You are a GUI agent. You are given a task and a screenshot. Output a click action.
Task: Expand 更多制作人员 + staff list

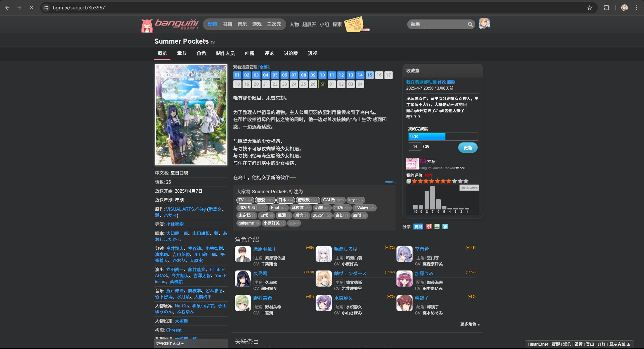pos(191,343)
